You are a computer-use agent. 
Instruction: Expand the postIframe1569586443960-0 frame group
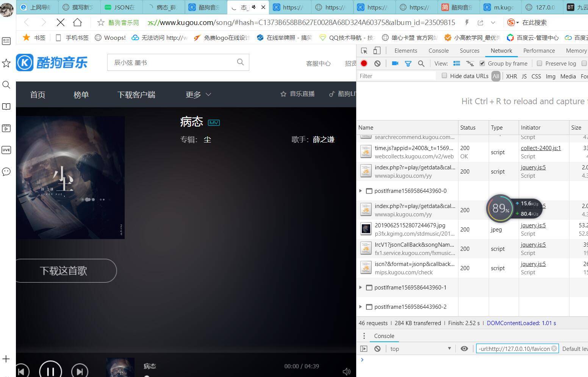360,191
